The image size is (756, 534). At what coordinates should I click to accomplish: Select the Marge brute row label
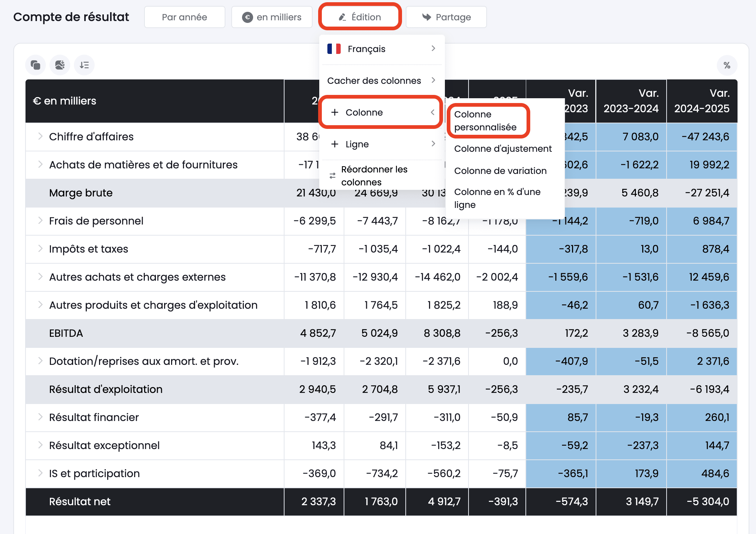click(81, 193)
